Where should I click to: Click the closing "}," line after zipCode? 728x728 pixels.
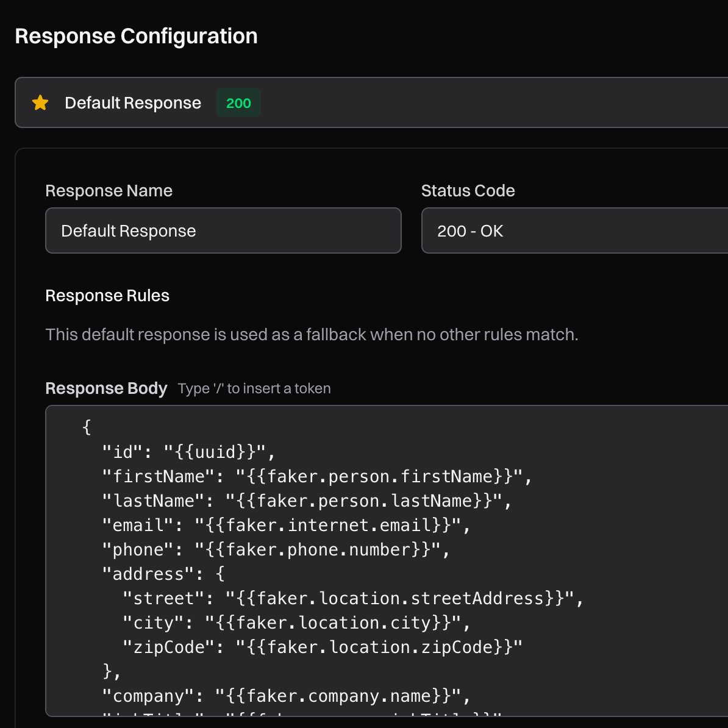112,672
